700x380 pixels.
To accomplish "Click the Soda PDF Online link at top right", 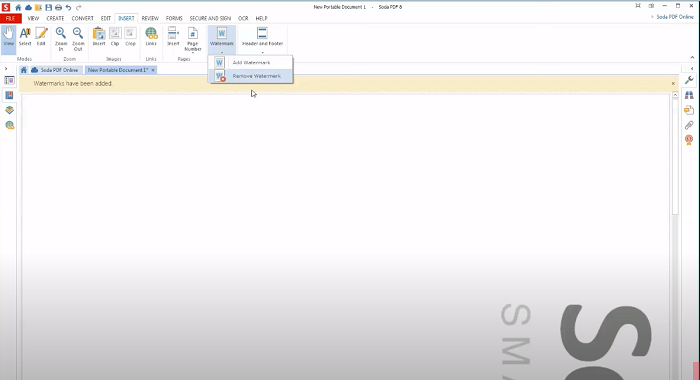I will tap(675, 17).
